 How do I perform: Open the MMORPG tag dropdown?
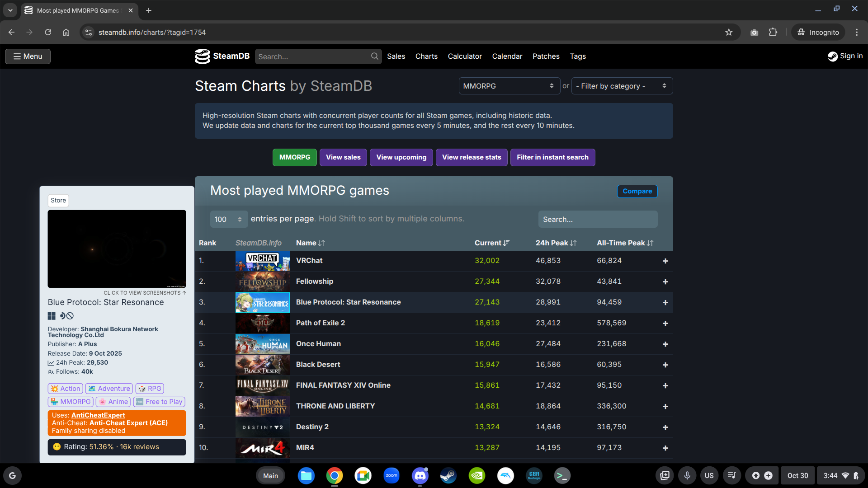[x=509, y=86]
